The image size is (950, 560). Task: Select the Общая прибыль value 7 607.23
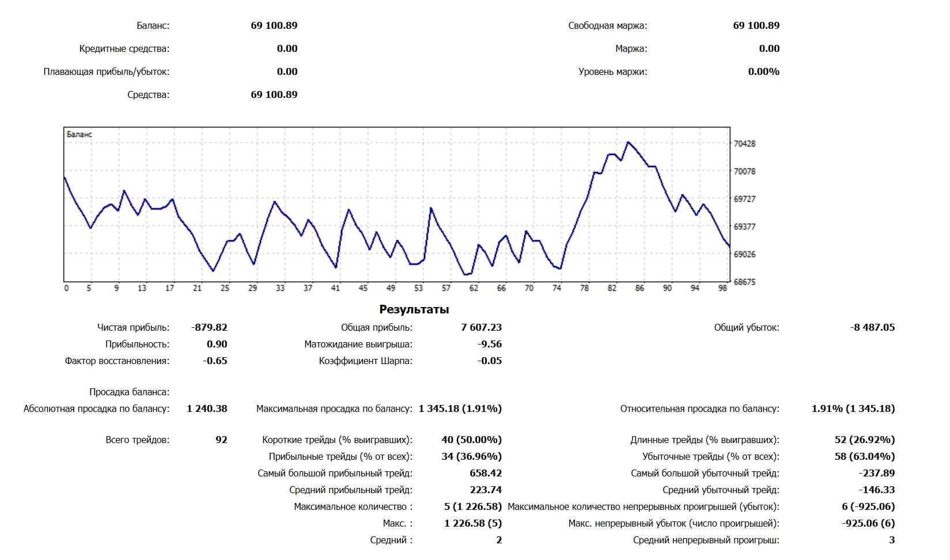(481, 327)
